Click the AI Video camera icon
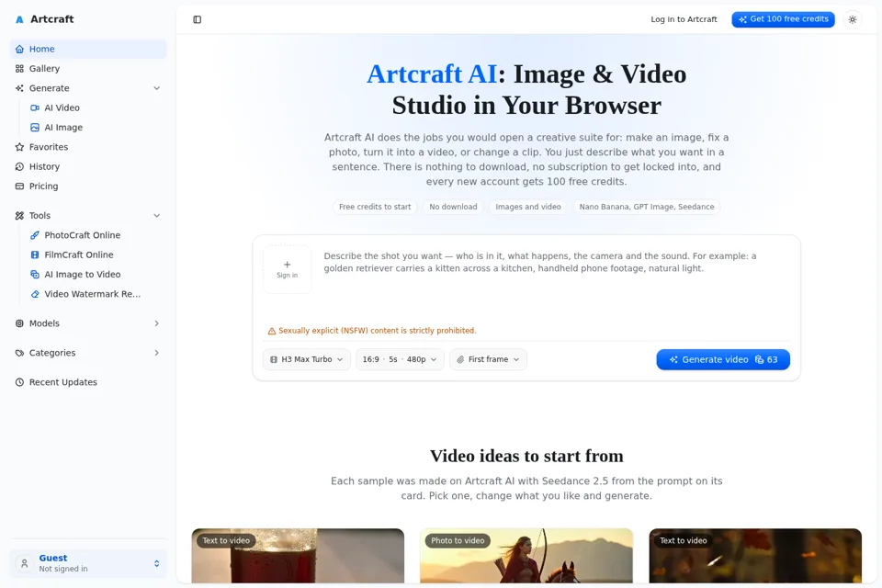The image size is (882, 588). 35,108
